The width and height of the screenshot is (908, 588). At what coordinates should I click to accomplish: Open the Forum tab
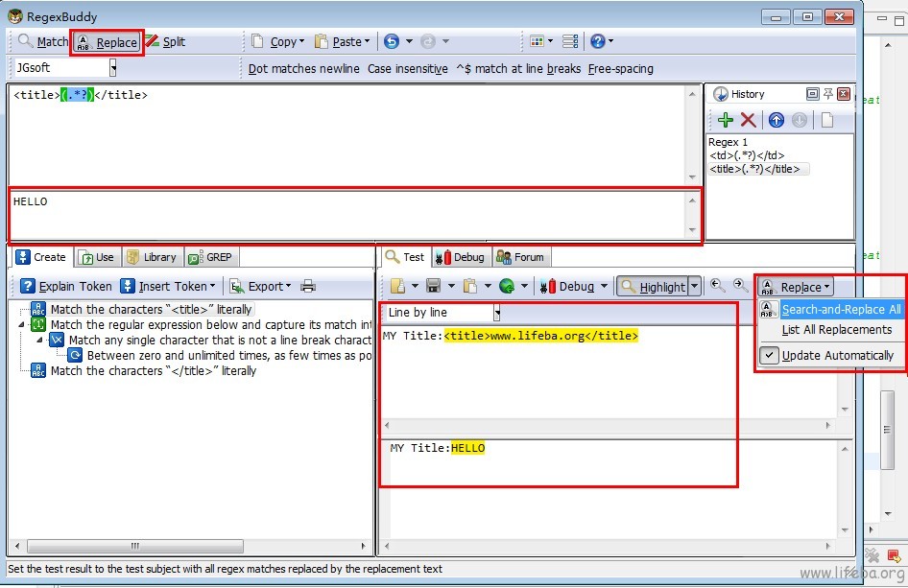click(x=520, y=257)
